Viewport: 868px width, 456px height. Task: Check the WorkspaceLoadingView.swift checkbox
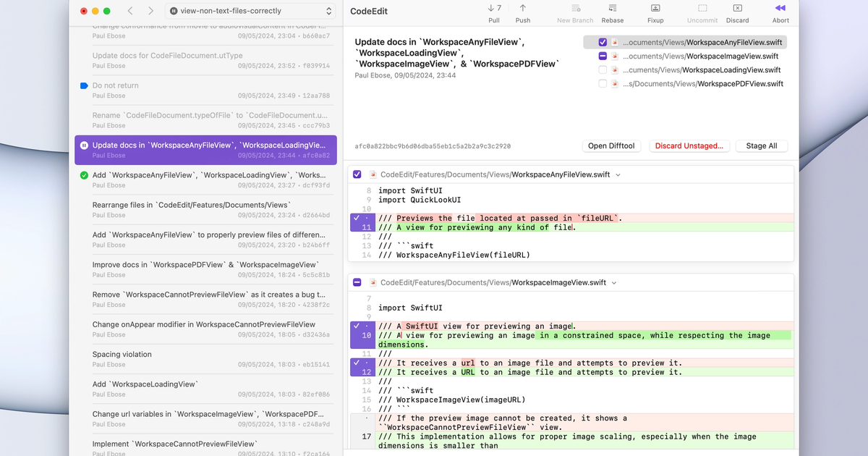(603, 70)
